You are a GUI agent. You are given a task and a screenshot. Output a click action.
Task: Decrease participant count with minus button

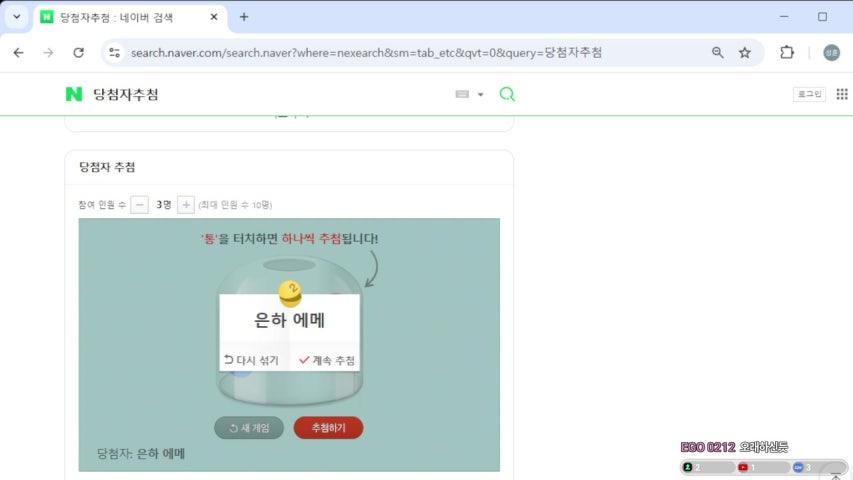[140, 205]
